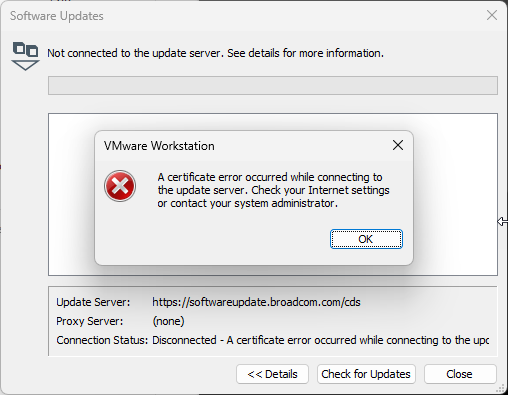Click OK to dismiss the certificate error
This screenshot has width=508, height=395.
[x=366, y=239]
